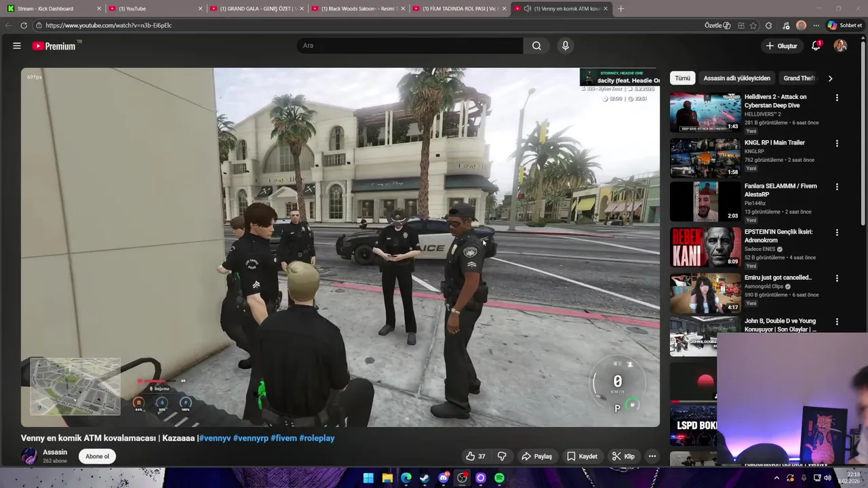Open a new browser tab
Image resolution: width=868 pixels, height=488 pixels.
(620, 9)
